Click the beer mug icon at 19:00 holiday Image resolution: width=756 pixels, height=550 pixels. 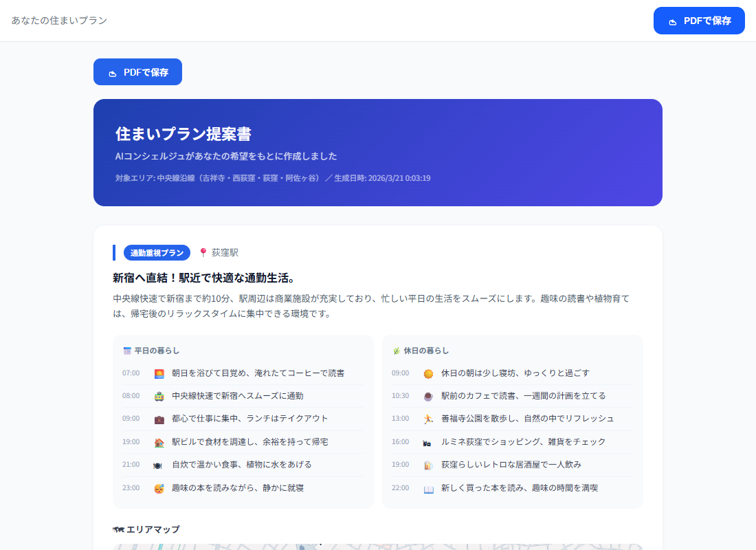point(428,465)
